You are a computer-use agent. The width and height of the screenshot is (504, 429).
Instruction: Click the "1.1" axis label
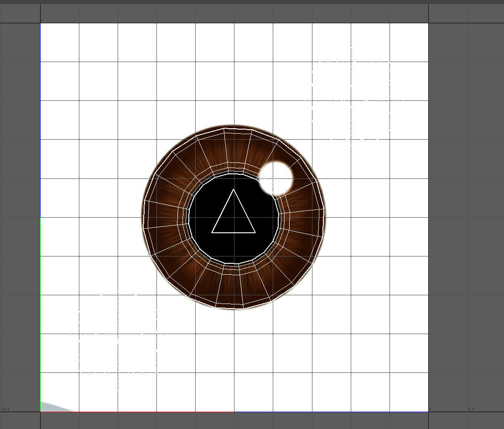coord(471,409)
